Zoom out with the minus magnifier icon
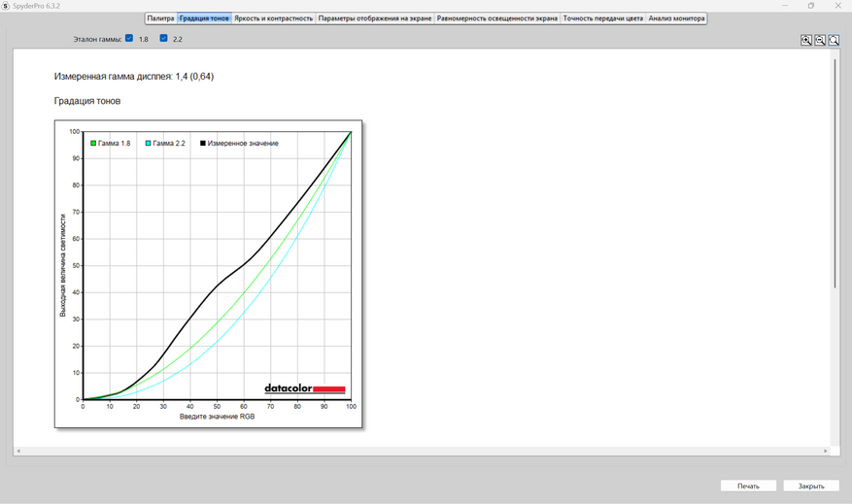852x504 pixels. click(x=820, y=40)
